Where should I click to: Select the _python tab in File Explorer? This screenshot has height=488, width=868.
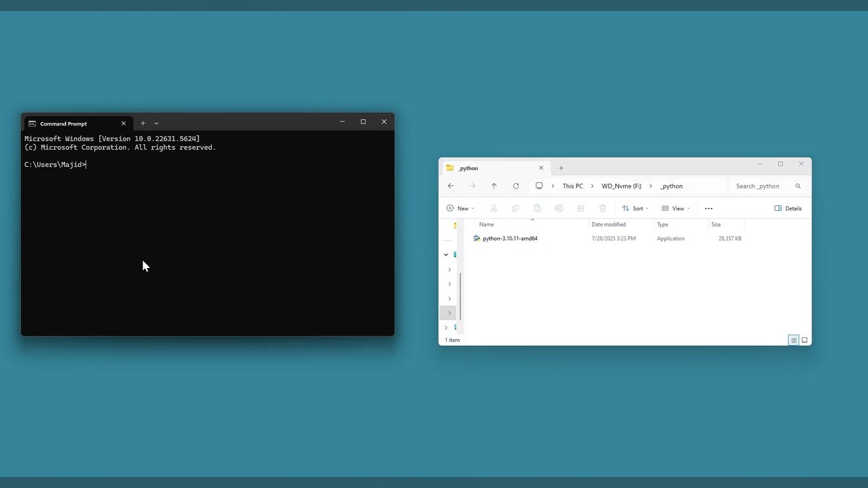point(496,168)
